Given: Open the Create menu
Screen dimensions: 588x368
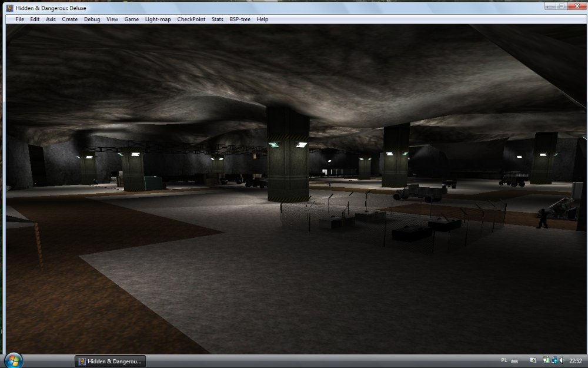Looking at the screenshot, I should pos(70,19).
